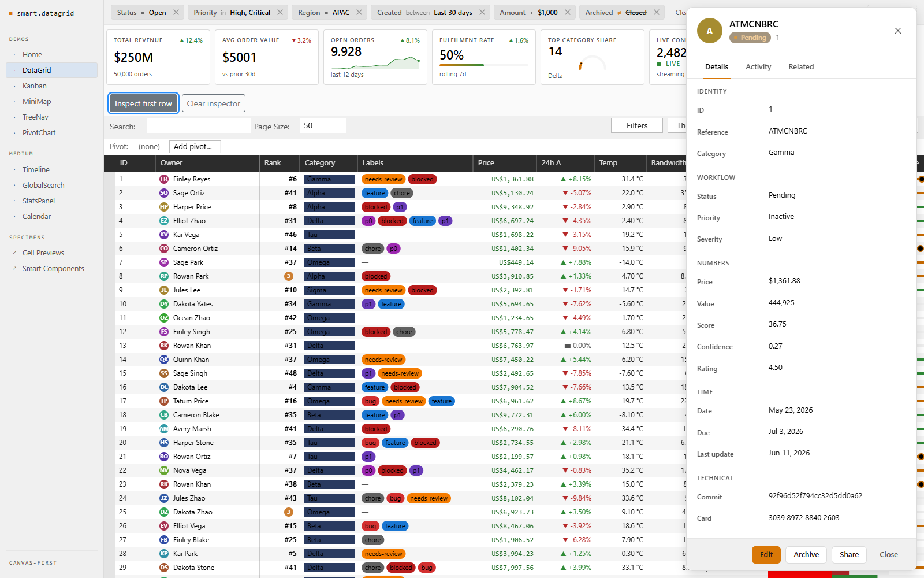Remove the Priority filter chip

(x=280, y=12)
